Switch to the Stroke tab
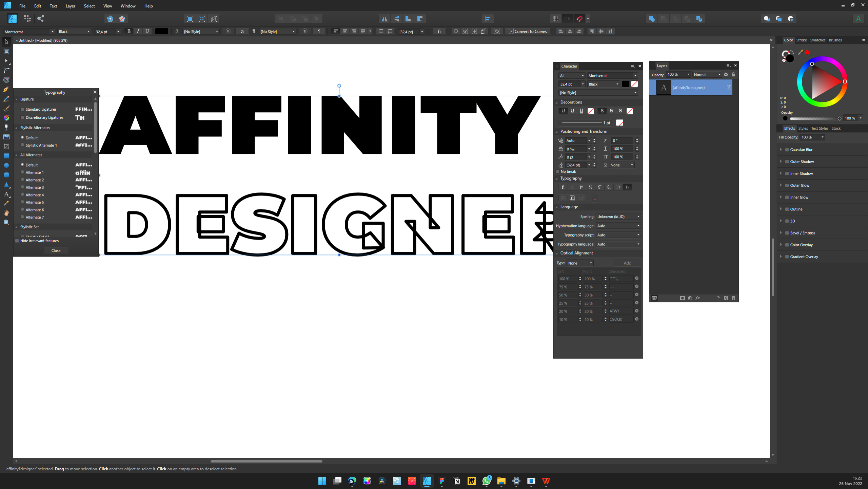 (x=802, y=40)
